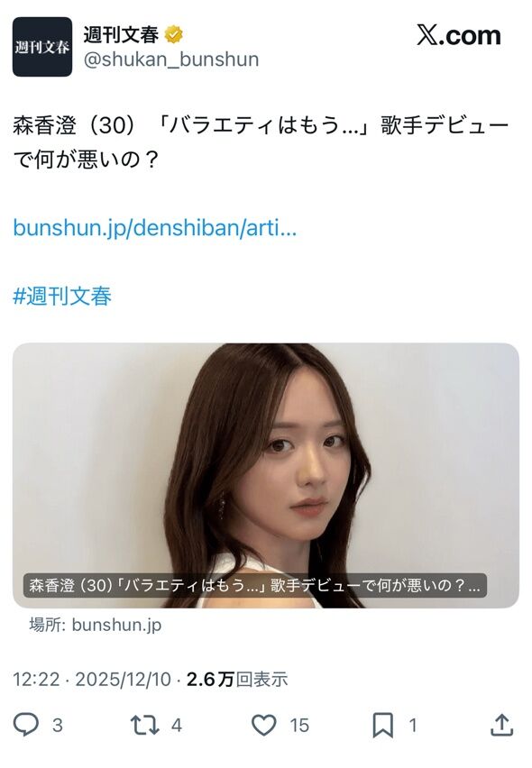Image resolution: width=532 pixels, height=768 pixels.
Task: Bookmark the tweet with bookmark icon
Action: point(382,725)
